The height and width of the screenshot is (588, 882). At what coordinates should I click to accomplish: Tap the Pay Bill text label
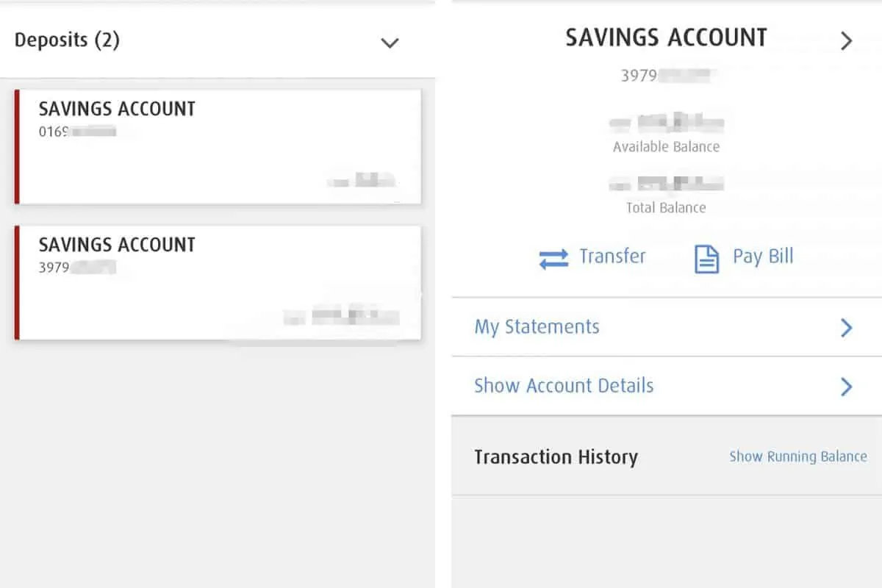tap(763, 257)
